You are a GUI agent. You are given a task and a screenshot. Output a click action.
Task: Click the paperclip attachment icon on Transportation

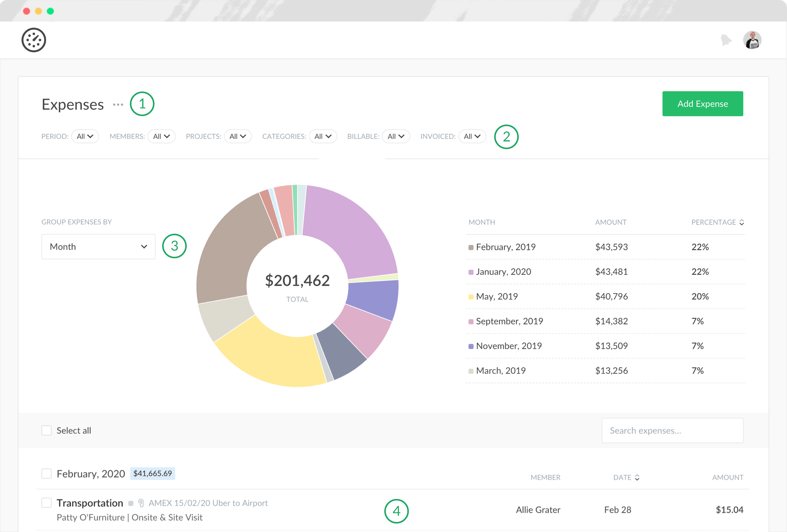pos(141,503)
